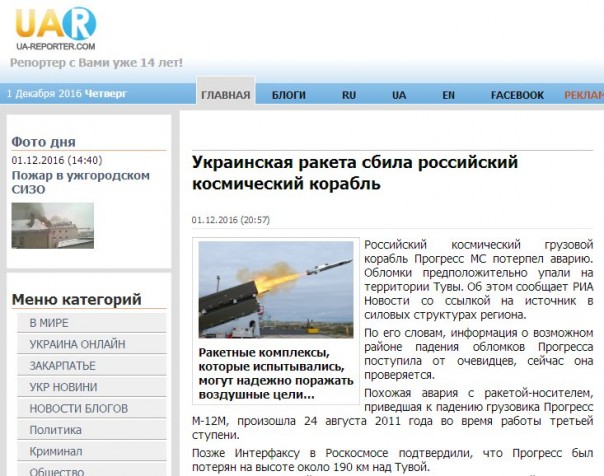This screenshot has width=604, height=476.
Task: Open the В МИРЕ category
Action: pos(48,323)
